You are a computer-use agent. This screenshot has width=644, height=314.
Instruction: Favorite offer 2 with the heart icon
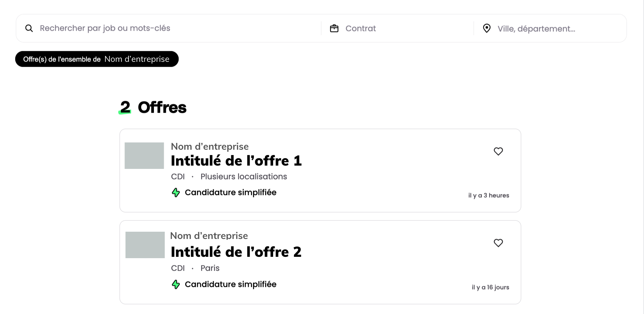(498, 243)
